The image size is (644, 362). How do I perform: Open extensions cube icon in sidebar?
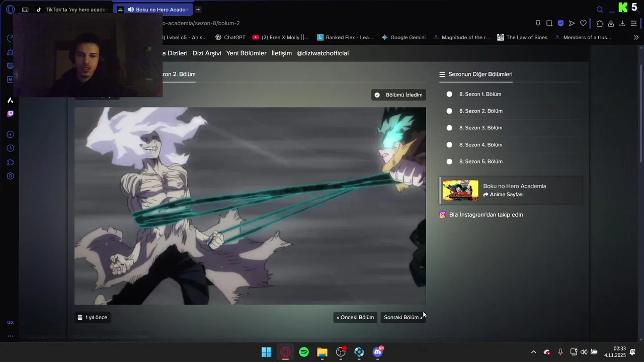point(10,162)
